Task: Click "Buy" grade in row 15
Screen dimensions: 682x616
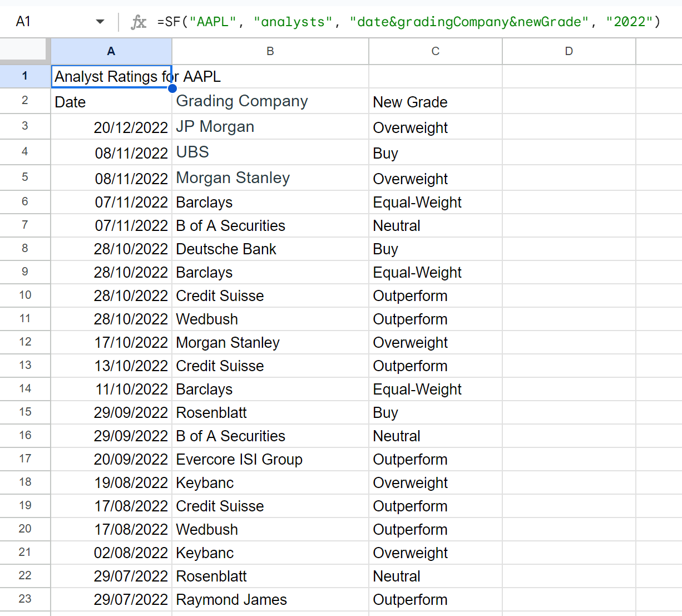Action: (436, 412)
